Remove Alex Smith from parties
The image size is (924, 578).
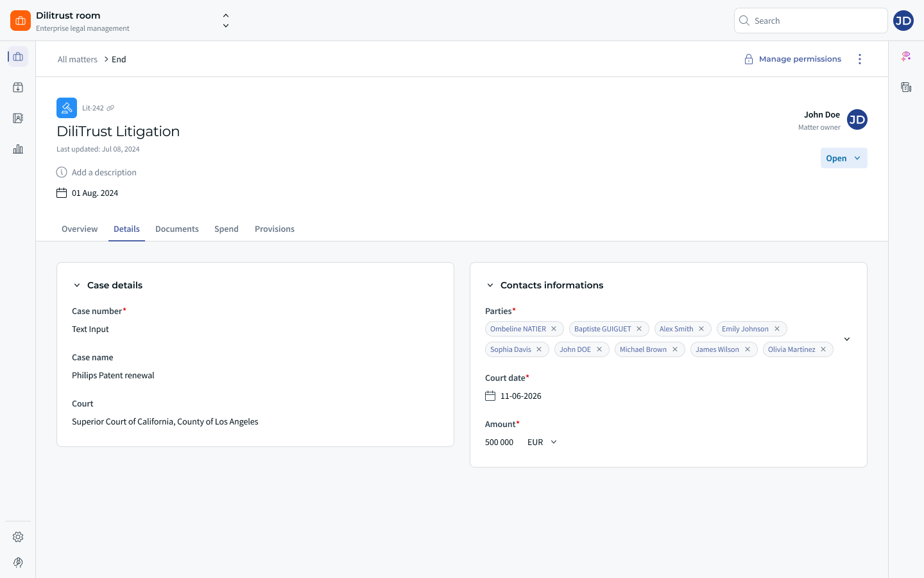tap(701, 329)
